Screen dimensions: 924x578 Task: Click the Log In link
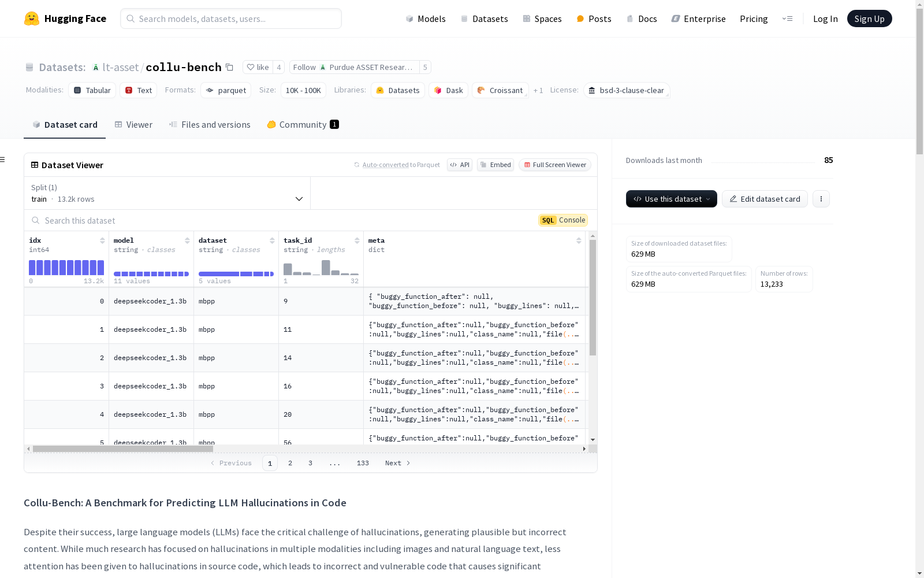[825, 18]
